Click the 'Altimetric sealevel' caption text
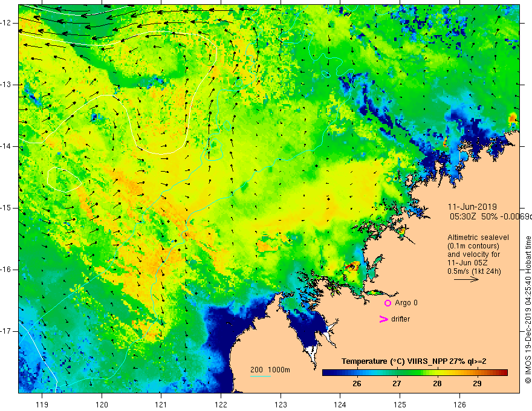Image resolution: width=532 pixels, height=411 pixels. pos(478,238)
